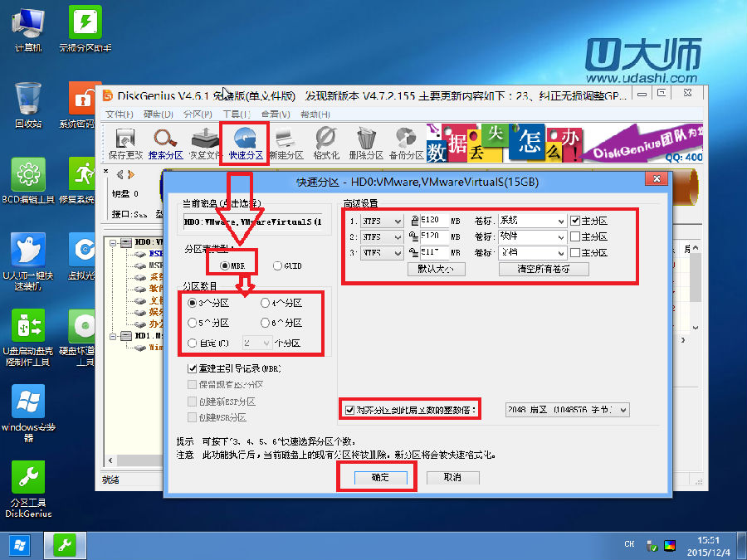Cancel the dialog with 取消 button

[452, 478]
